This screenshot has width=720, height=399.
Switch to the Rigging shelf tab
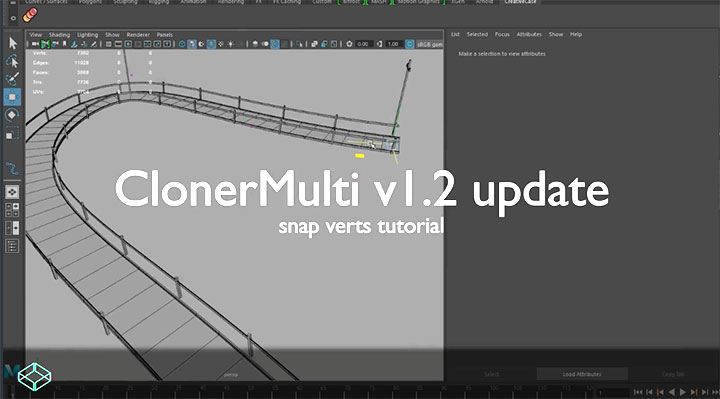pos(159,2)
